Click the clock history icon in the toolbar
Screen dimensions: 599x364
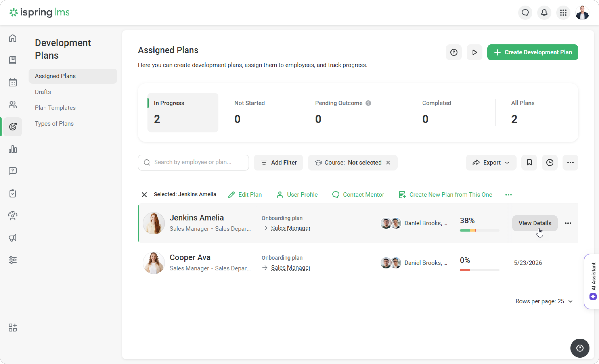click(550, 162)
